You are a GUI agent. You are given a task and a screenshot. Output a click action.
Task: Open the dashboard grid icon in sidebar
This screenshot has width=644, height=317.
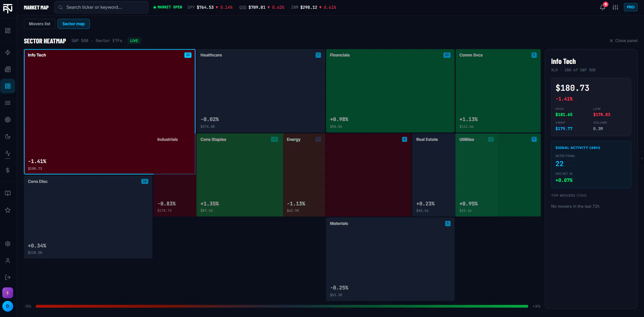tap(8, 31)
